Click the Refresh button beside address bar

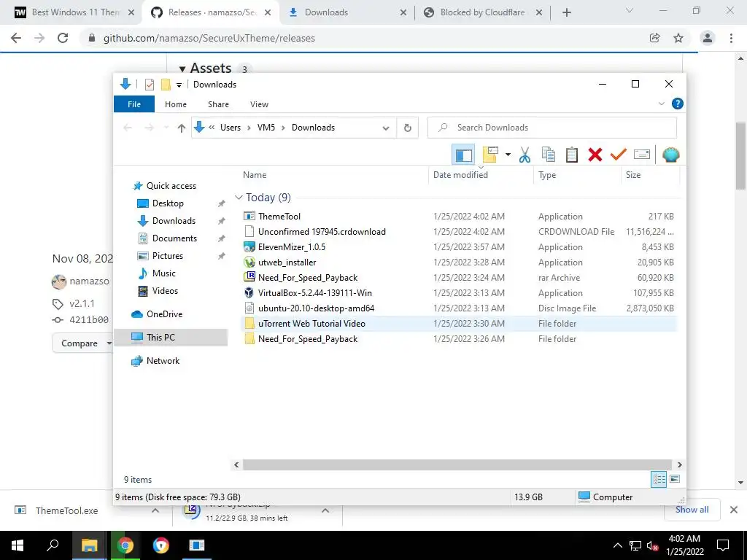pos(407,128)
